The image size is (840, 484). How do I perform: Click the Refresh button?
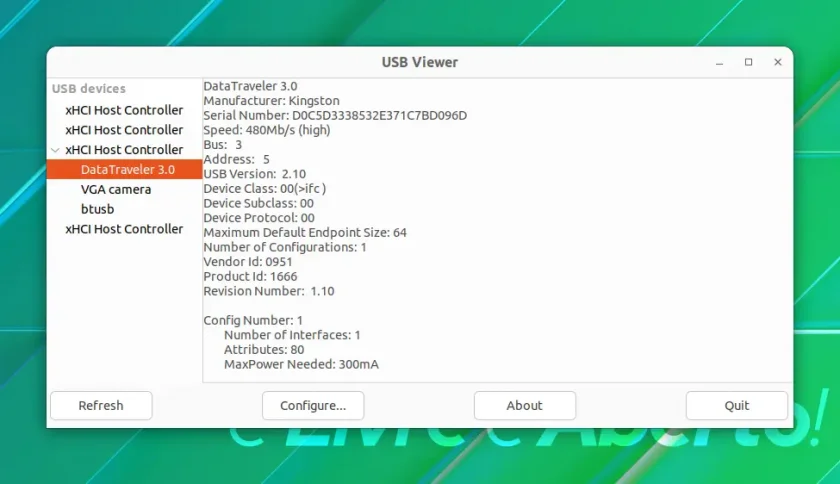click(x=101, y=405)
